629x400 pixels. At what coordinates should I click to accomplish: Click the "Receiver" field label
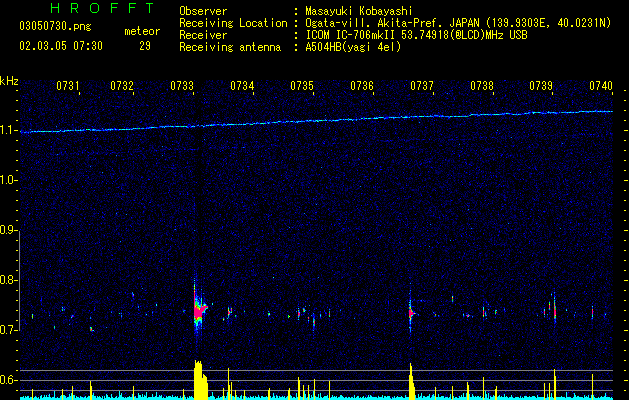[x=203, y=35]
